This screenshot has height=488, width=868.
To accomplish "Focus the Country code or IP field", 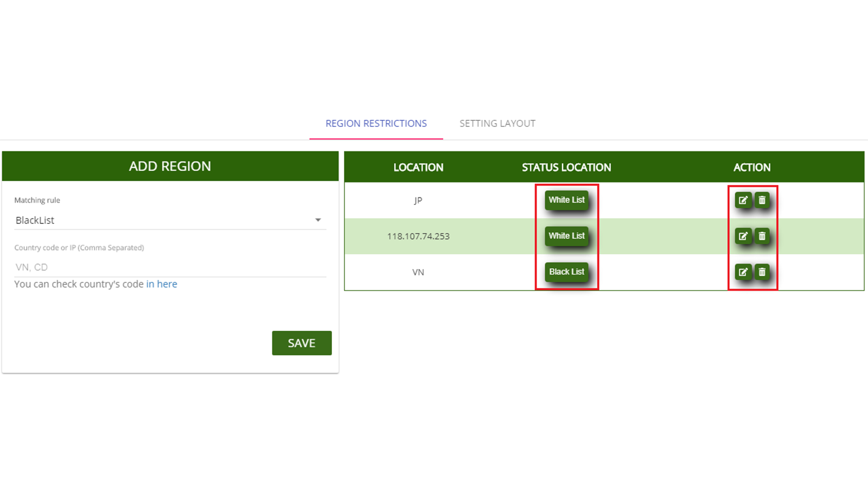I will [x=170, y=267].
